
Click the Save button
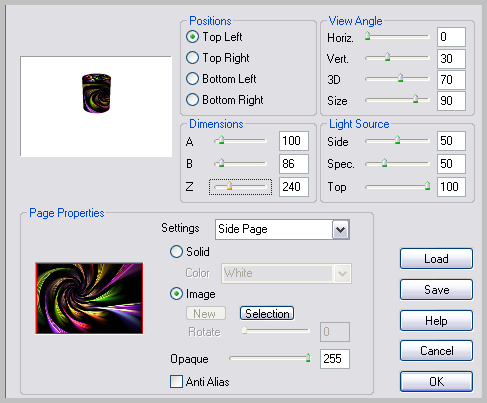point(436,289)
